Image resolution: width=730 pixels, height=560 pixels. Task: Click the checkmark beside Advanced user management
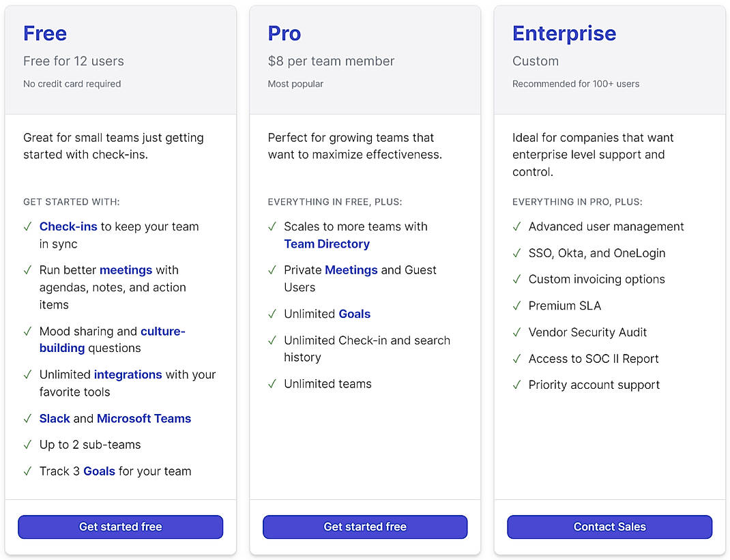(516, 226)
